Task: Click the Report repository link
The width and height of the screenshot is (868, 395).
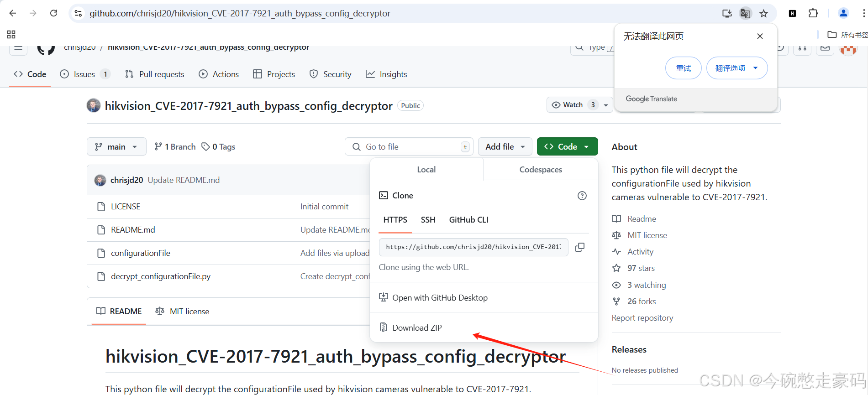Action: (x=642, y=318)
